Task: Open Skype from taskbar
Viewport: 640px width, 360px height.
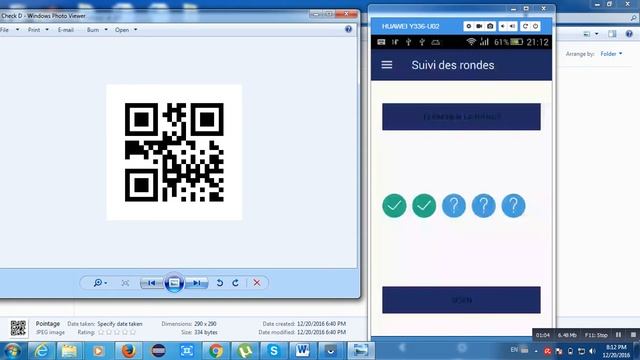Action: [273, 351]
